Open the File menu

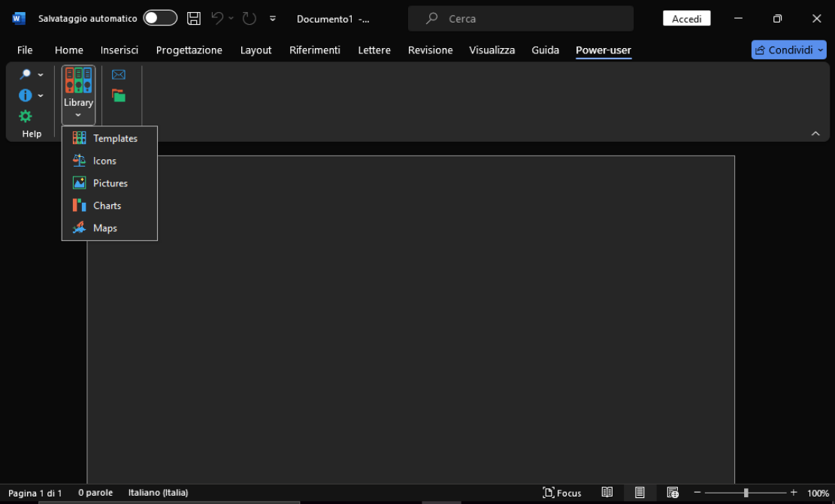click(25, 50)
